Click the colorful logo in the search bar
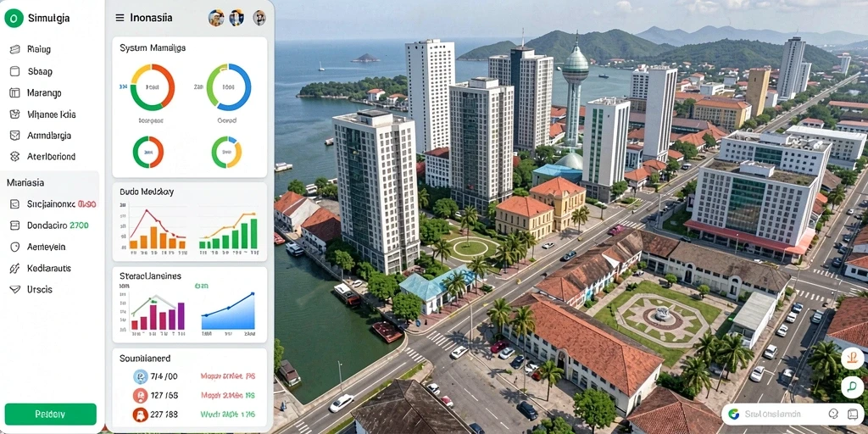Screen dimensions: 868x434 734,414
